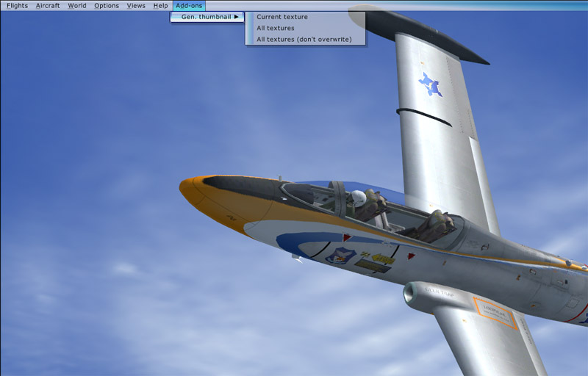Open the Options menu
This screenshot has width=588, height=376.
pyautogui.click(x=107, y=6)
